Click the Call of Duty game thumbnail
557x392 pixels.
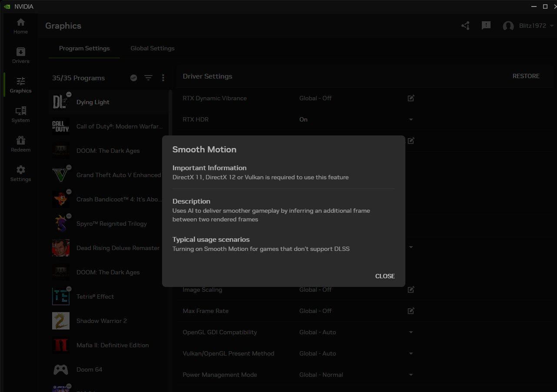click(x=61, y=126)
